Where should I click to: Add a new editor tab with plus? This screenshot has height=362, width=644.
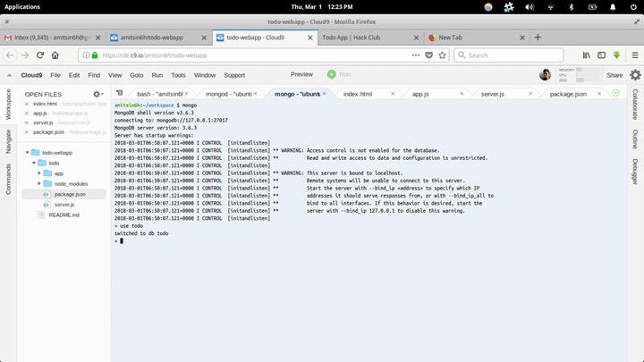pyautogui.click(x=615, y=93)
